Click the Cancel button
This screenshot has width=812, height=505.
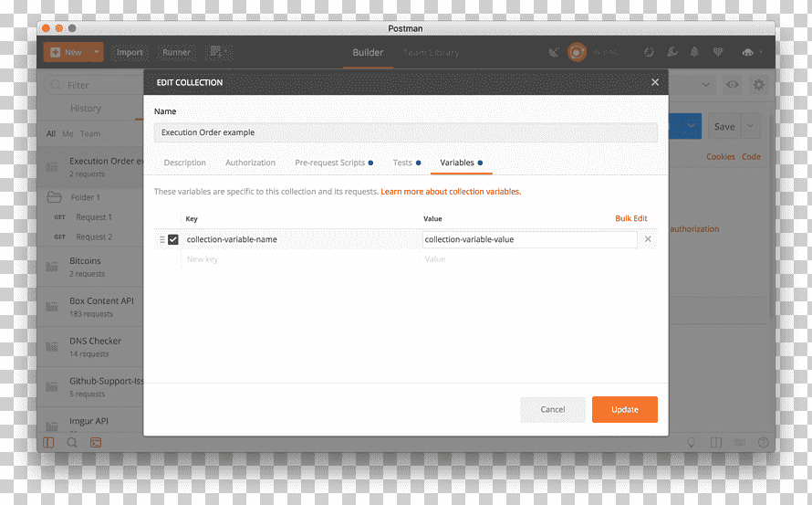pyautogui.click(x=553, y=410)
